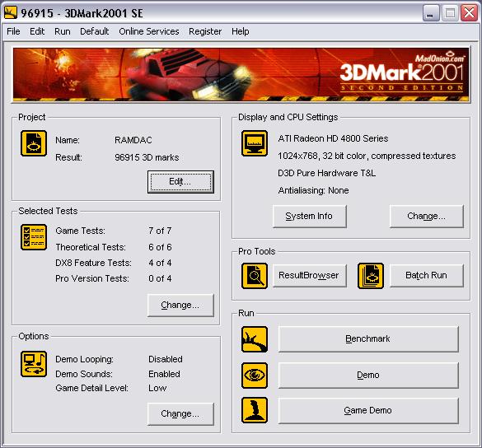
Task: Click the Demo Sounds Enabled value
Action: [164, 374]
